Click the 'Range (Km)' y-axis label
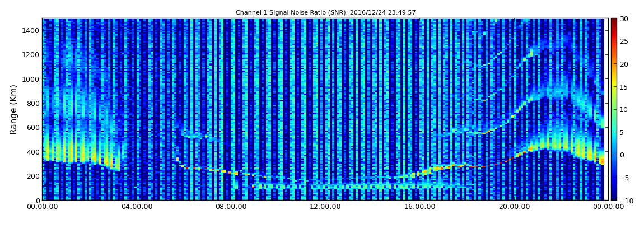 point(13,110)
